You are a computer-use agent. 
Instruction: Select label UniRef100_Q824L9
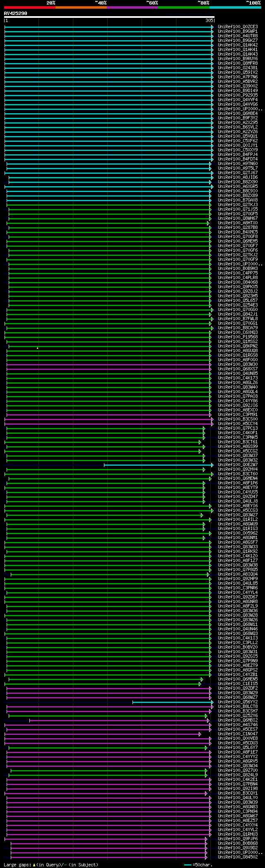pos(238,775)
